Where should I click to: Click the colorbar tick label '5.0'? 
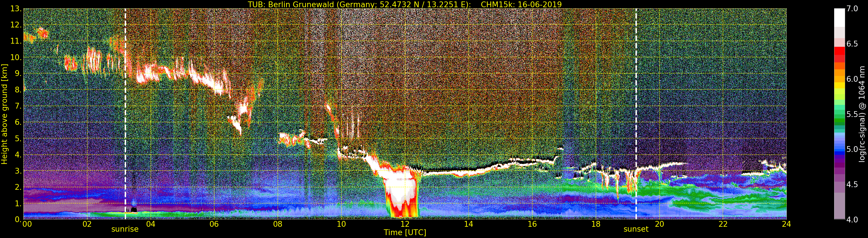(x=852, y=149)
